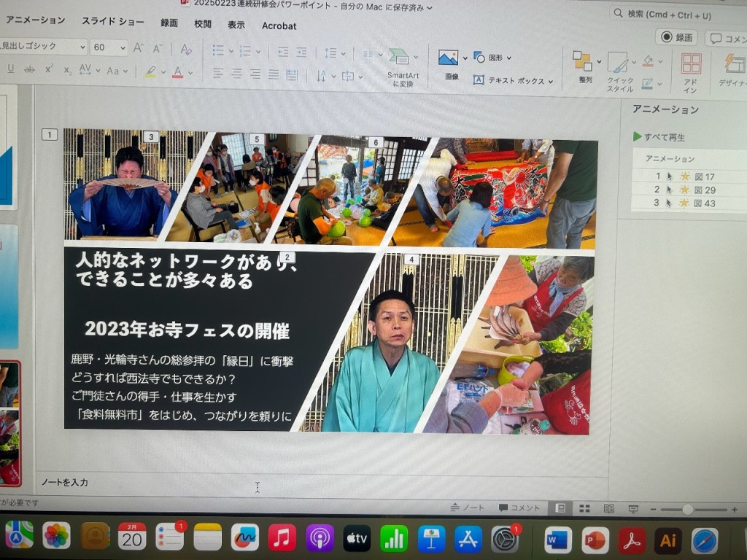Click the clear formatting icon
This screenshot has width=747, height=560.
186,49
